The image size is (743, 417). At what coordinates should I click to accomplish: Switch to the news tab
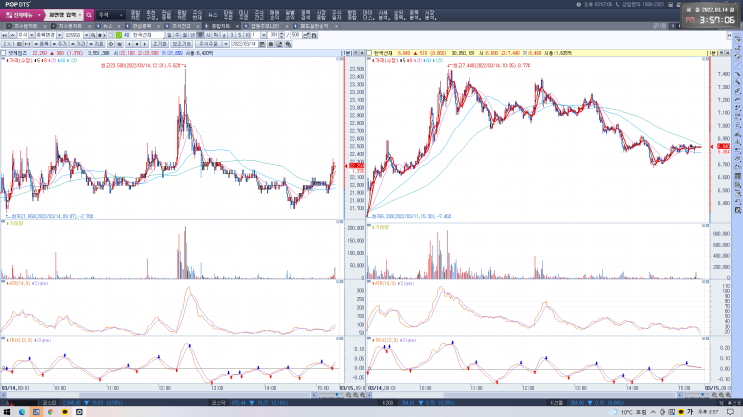point(108,26)
